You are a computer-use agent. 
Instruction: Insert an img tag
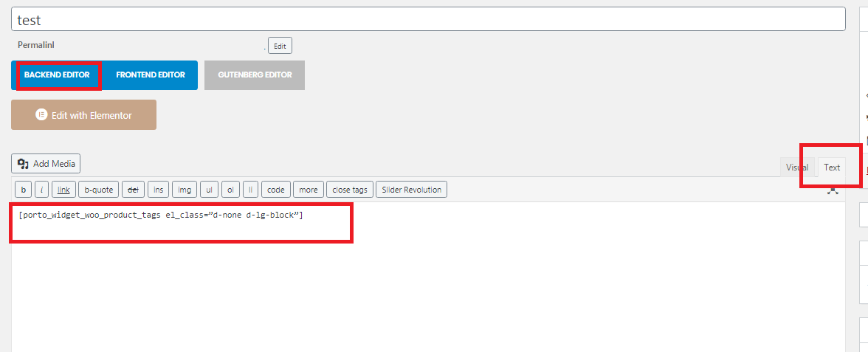coord(185,190)
